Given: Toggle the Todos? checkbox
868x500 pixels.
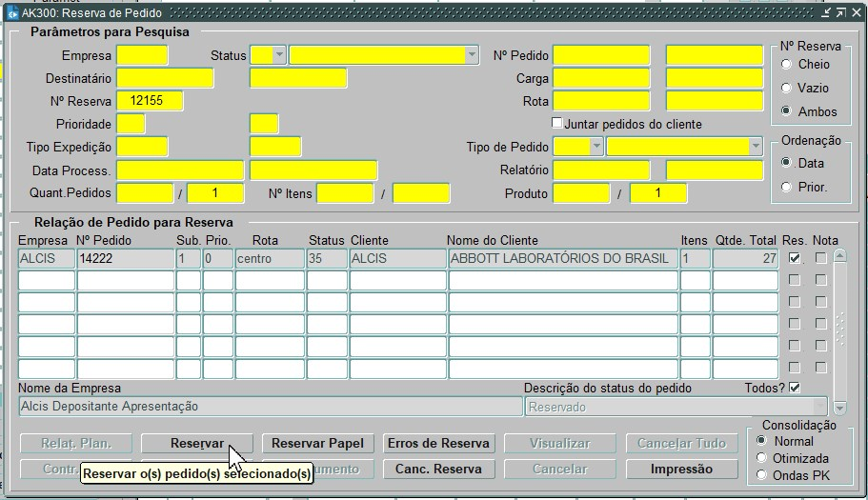Looking at the screenshot, I should 795,388.
